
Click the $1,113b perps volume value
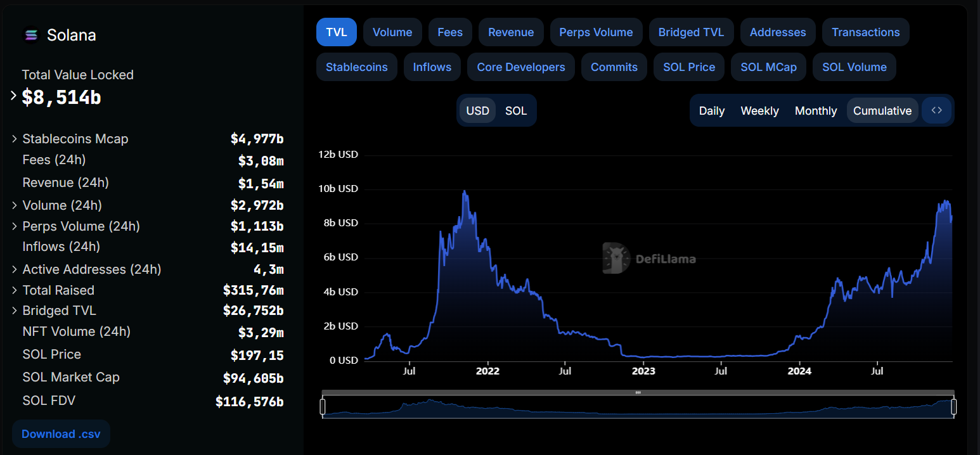point(257,226)
